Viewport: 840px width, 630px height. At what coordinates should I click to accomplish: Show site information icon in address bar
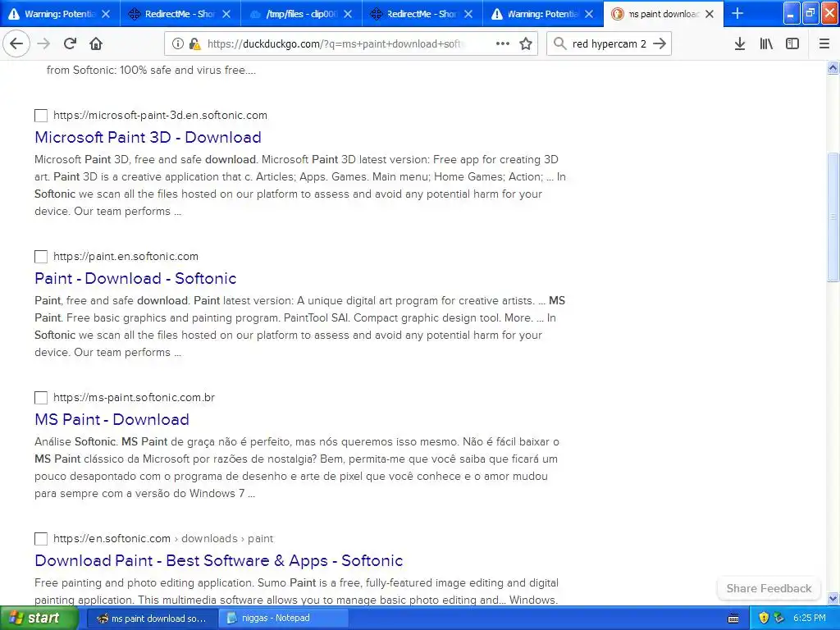pos(177,44)
